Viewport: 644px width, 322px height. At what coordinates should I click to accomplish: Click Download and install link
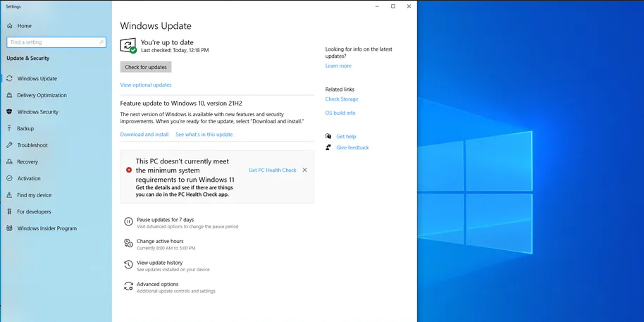pyautogui.click(x=144, y=135)
